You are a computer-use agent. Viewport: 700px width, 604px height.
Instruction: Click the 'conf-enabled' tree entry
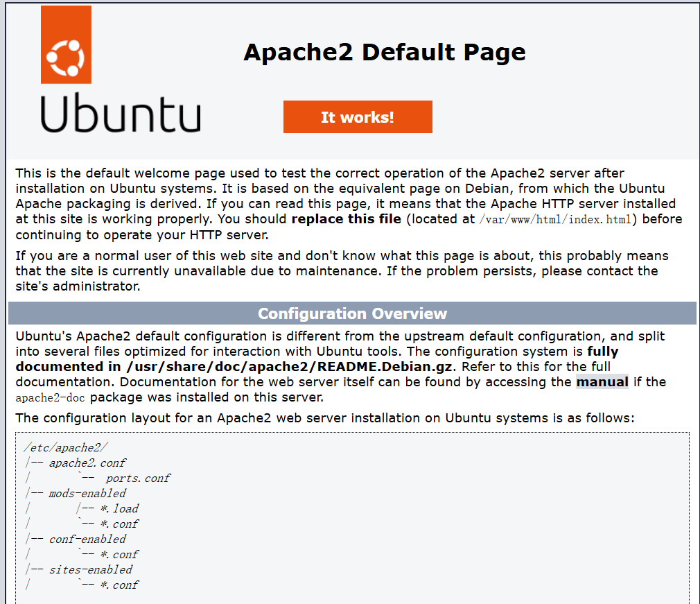[87, 539]
